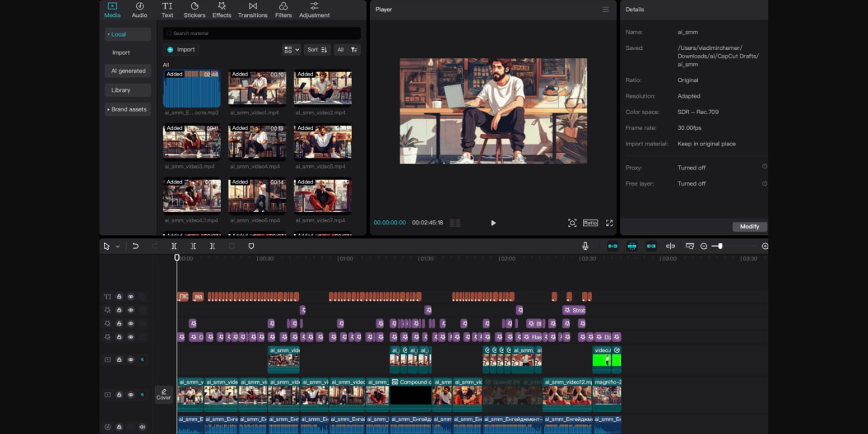Open the grid view layout dropdown

(291, 50)
